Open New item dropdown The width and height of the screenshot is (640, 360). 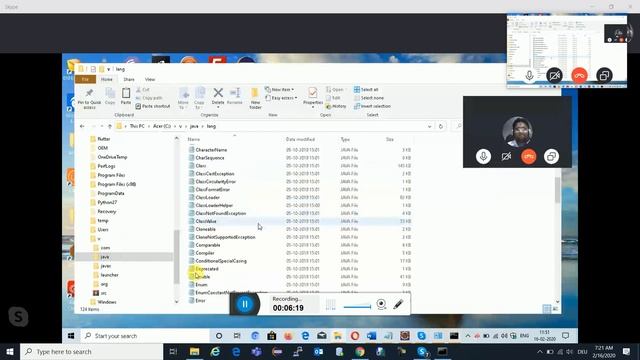point(279,89)
